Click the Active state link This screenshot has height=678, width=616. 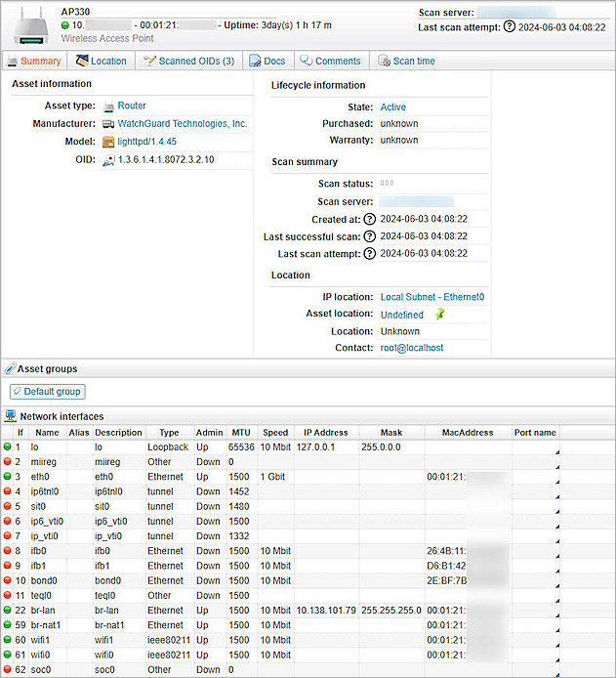coord(393,107)
